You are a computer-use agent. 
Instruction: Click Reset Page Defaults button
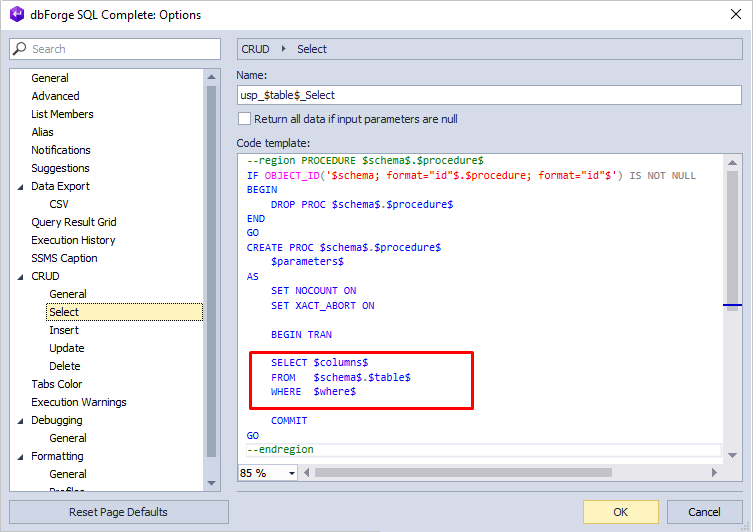tap(119, 512)
